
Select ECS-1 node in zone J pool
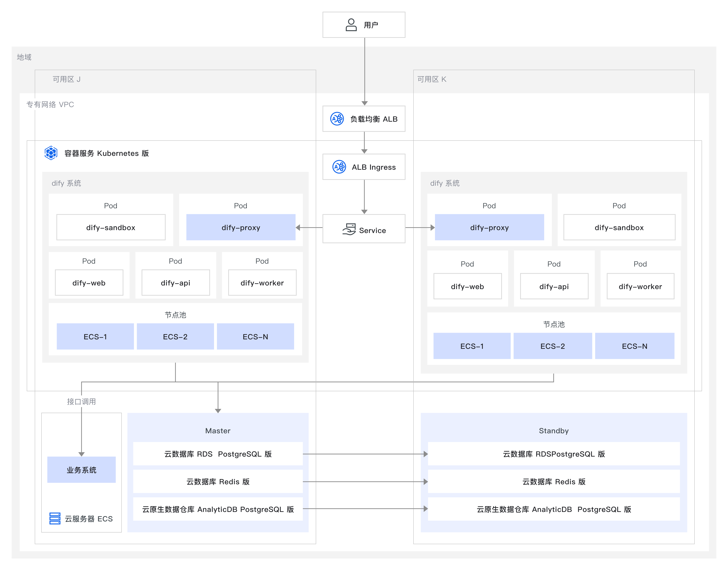tap(95, 336)
